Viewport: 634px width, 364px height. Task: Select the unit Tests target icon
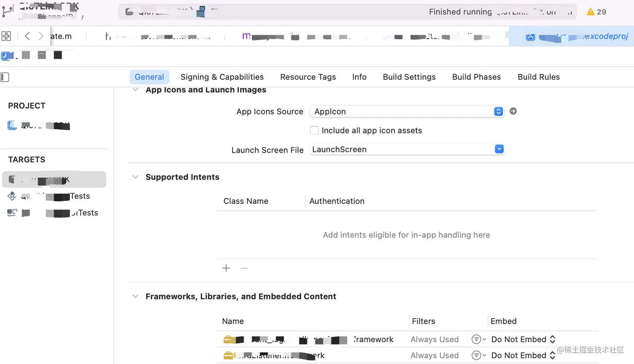(x=12, y=196)
